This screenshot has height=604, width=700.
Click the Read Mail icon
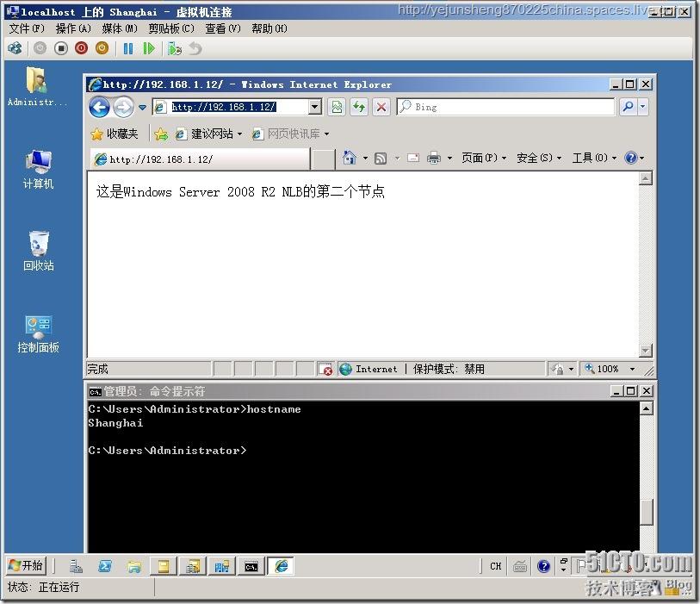pos(413,158)
